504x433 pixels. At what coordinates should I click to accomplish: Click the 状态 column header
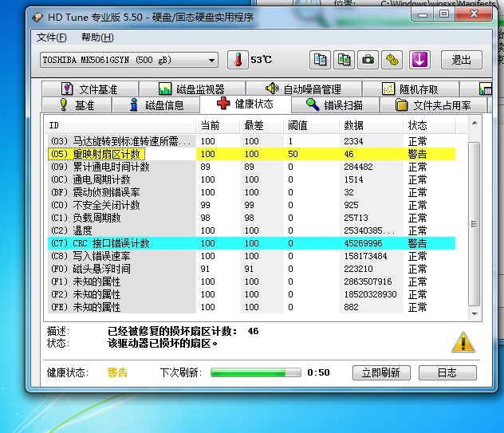pyautogui.click(x=429, y=125)
